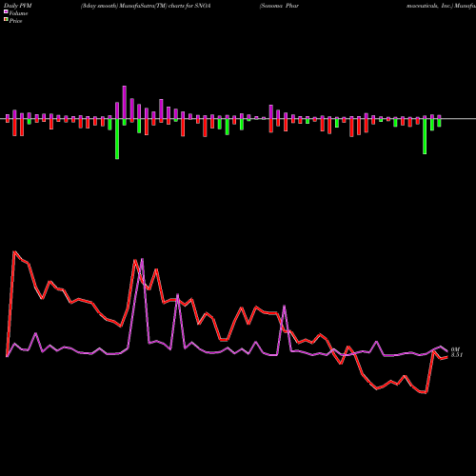Screen dimensions: 476x476
Task: Click the tallest purple volume bar
Action: click(x=125, y=102)
